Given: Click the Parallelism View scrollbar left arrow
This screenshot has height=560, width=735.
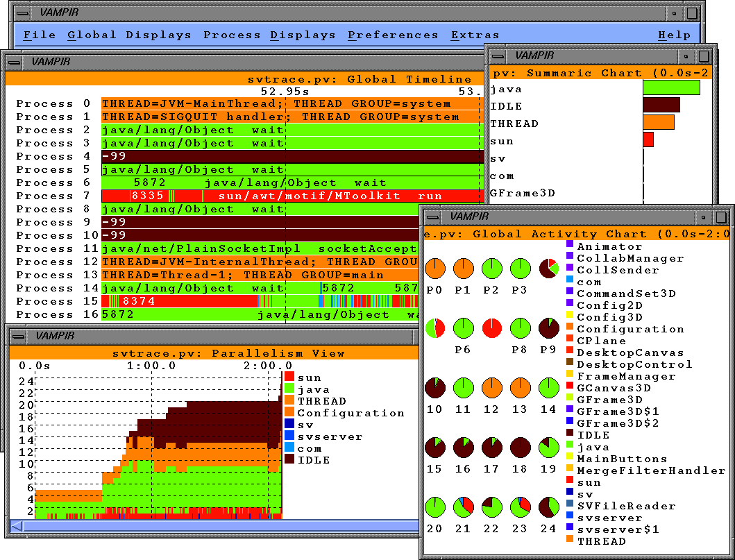Looking at the screenshot, I should pos(17,526).
